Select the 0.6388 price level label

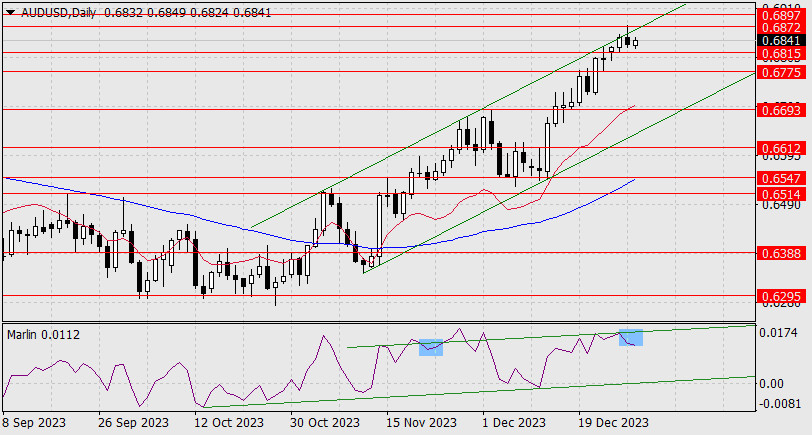tap(782, 253)
